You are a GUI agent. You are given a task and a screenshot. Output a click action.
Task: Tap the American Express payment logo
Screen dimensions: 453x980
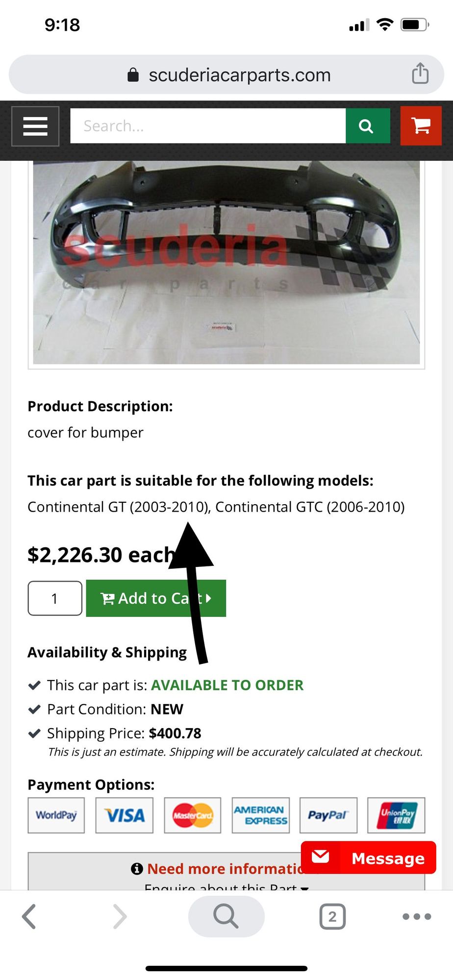261,815
